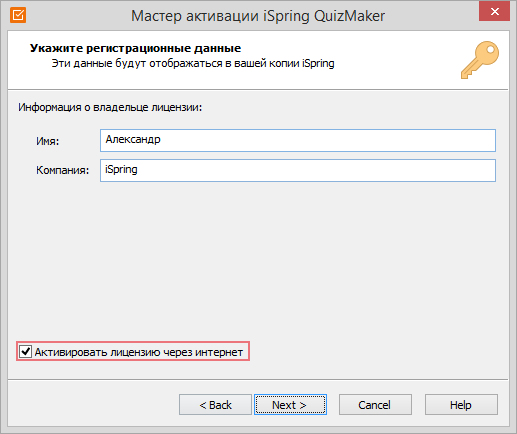517x434 pixels.
Task: Open Help for the activation wizard
Action: coord(461,405)
